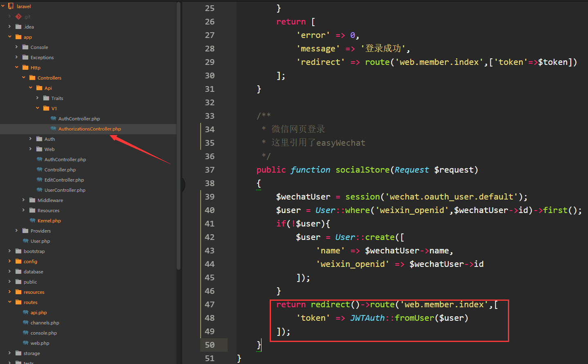588x364 pixels.
Task: Click the V1 folder icon
Action: point(46,108)
